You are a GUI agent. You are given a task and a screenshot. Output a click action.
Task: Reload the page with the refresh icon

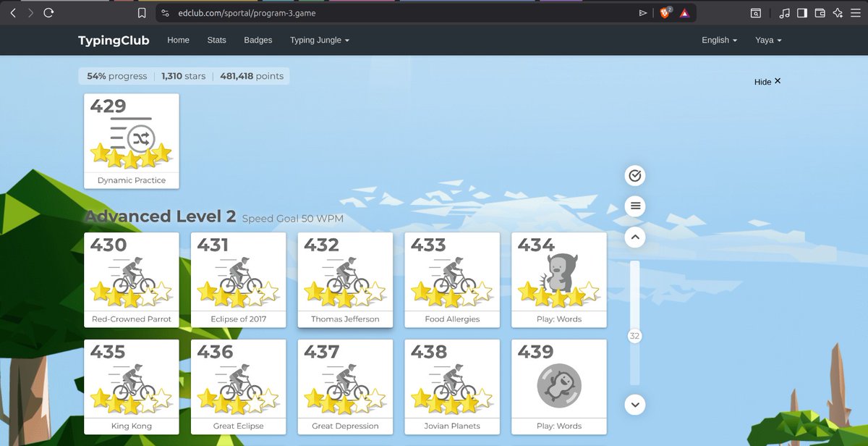pos(48,12)
